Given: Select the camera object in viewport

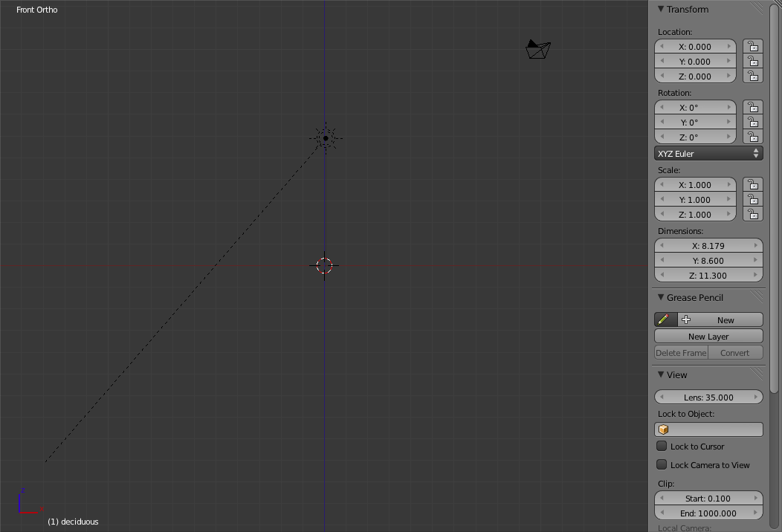Looking at the screenshot, I should pos(538,49).
